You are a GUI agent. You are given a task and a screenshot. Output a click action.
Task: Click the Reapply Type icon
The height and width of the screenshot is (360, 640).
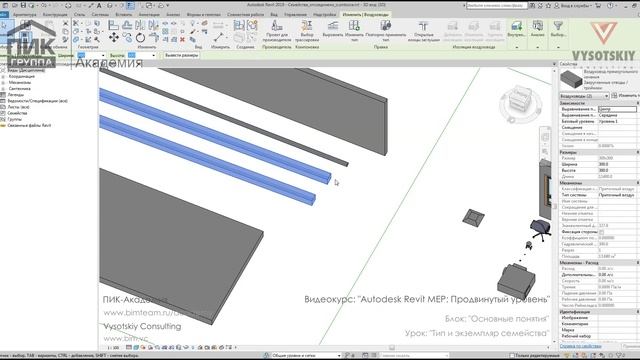tap(385, 31)
